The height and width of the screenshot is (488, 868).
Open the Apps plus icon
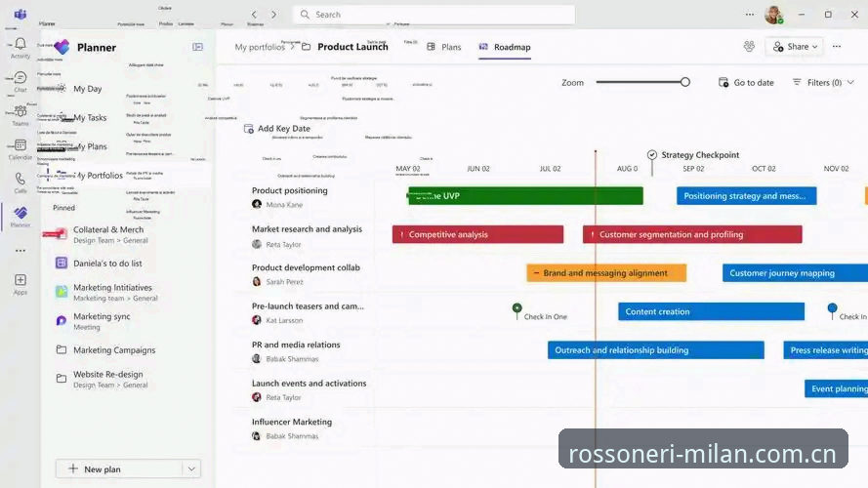click(21, 280)
